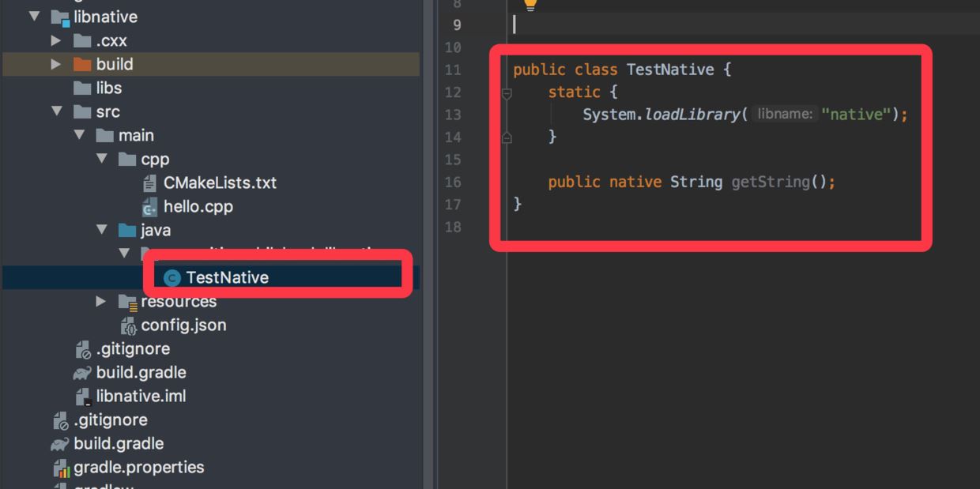Screen dimensions: 980x489
Task: Select the libnative module folder icon
Action: pos(60,17)
